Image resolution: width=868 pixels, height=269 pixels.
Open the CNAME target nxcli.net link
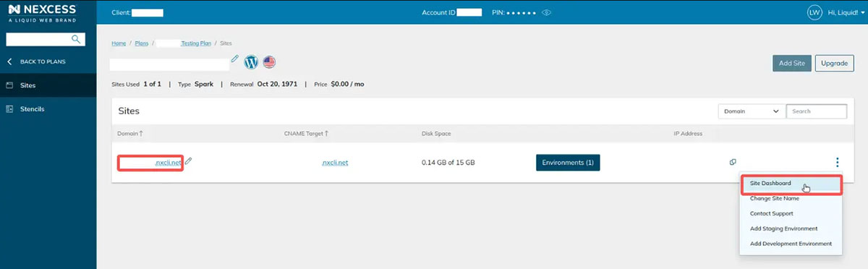coord(335,163)
